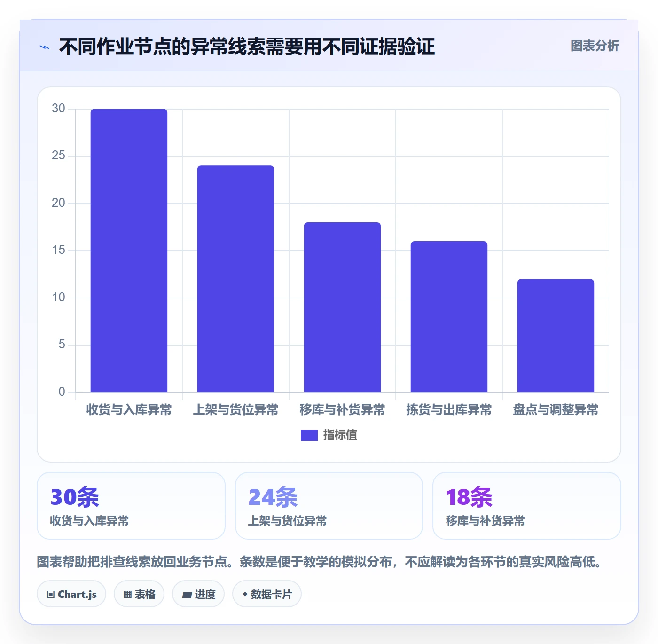Click the Chart.js tag chip

[x=71, y=594]
